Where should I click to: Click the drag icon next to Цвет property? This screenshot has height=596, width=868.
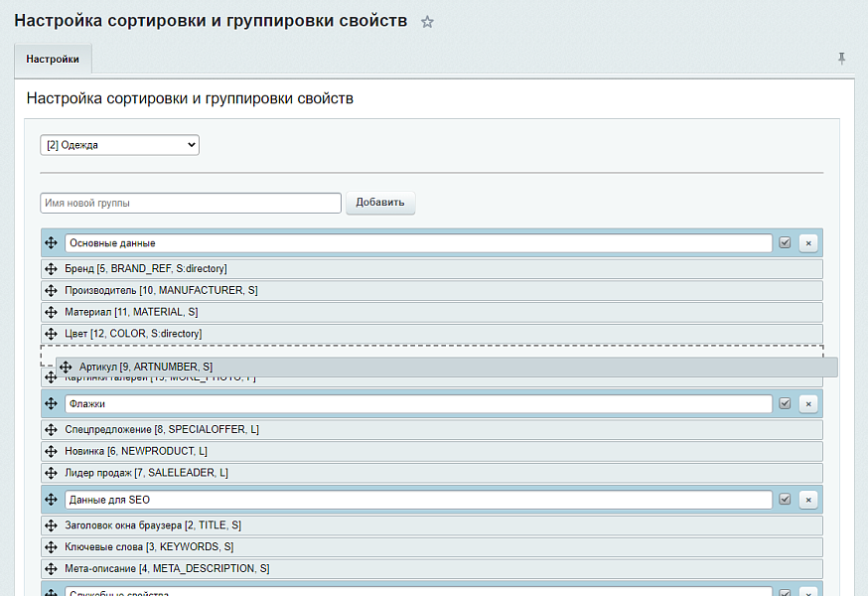pyautogui.click(x=51, y=334)
